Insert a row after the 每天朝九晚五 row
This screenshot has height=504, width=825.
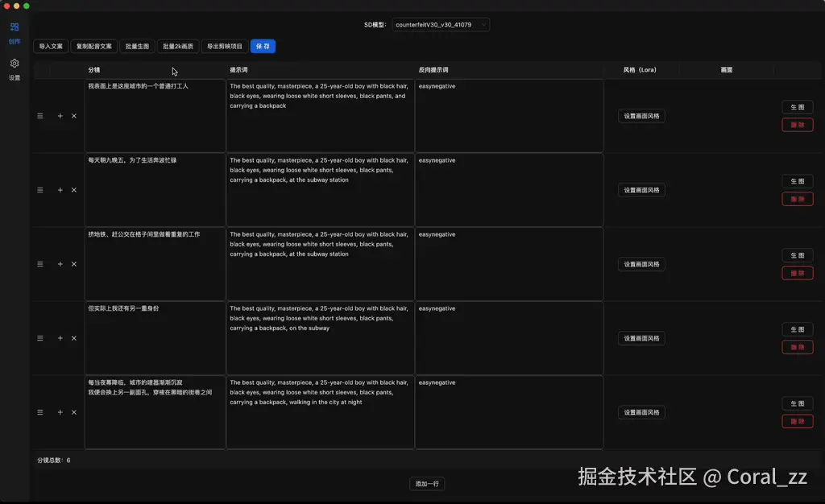60,190
